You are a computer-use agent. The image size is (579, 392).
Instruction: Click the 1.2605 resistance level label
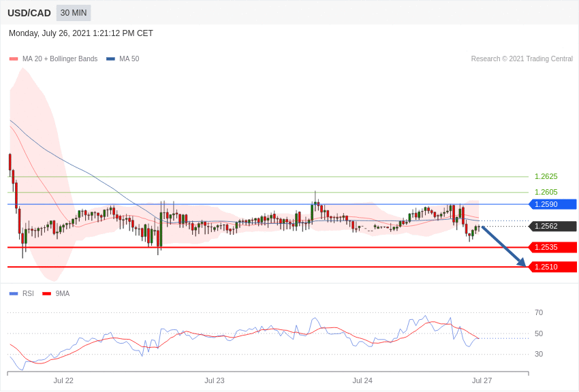(x=546, y=192)
